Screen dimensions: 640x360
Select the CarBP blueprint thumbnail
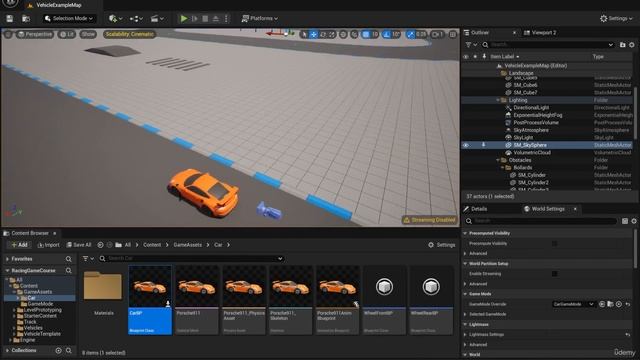coord(150,300)
